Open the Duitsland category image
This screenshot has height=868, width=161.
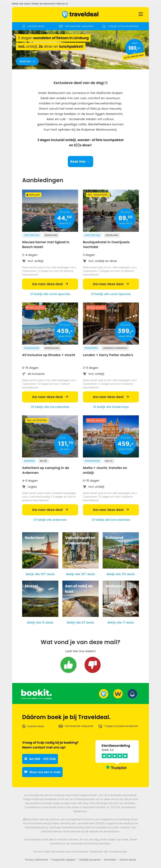coord(121,550)
